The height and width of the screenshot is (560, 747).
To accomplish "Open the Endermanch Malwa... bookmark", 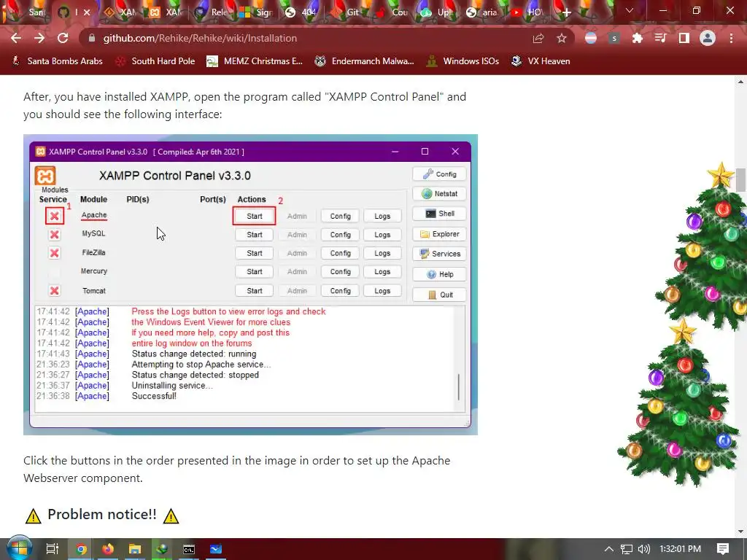I will tap(365, 61).
